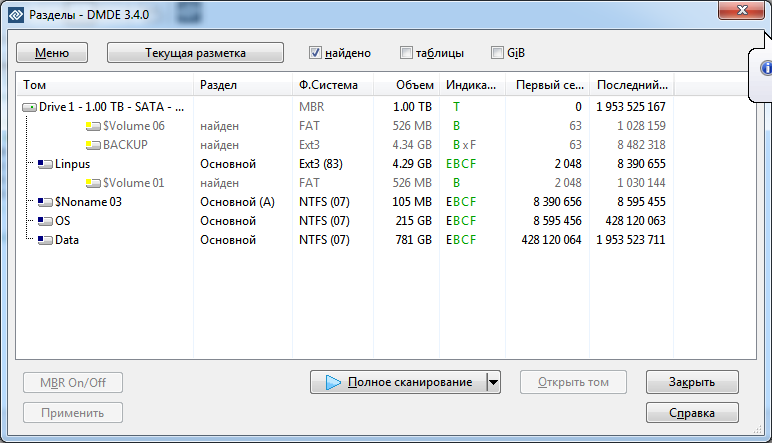Click the B x F indicator cell
The width and height of the screenshot is (772, 443).
pyautogui.click(x=464, y=145)
